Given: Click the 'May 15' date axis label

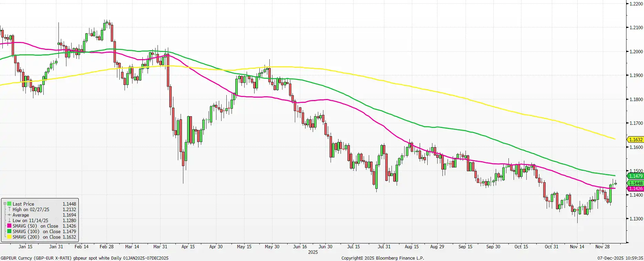Looking at the screenshot, I should [244, 247].
